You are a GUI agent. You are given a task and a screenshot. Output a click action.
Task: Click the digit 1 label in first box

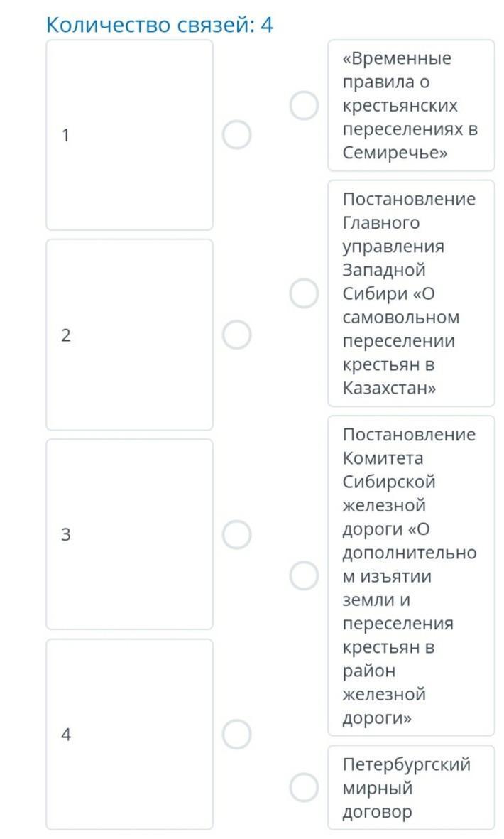point(66,135)
